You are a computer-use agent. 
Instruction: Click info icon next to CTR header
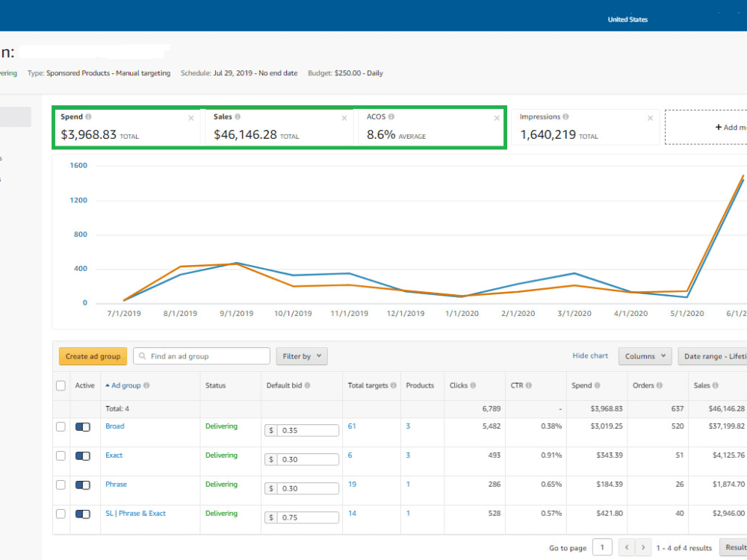[x=528, y=385]
